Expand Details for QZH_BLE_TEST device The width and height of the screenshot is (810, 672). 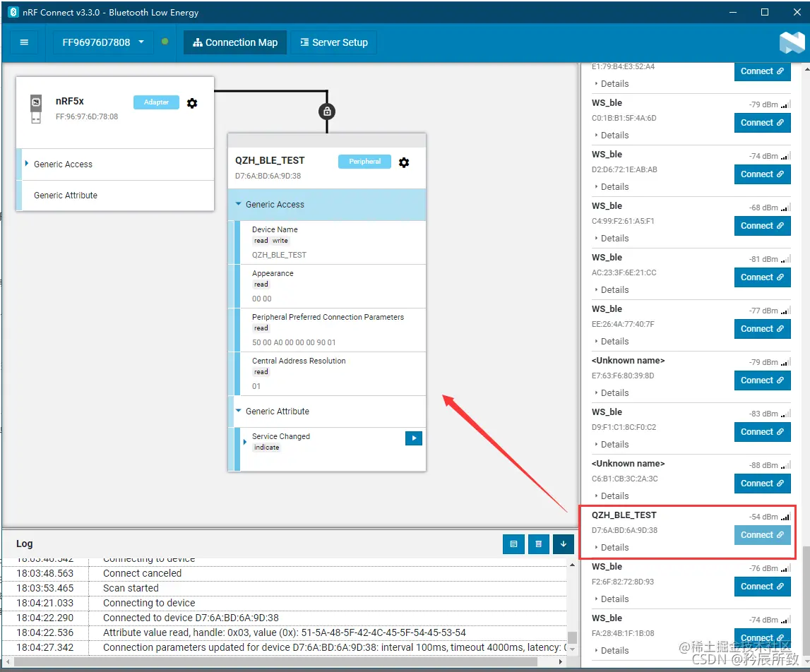coord(612,548)
